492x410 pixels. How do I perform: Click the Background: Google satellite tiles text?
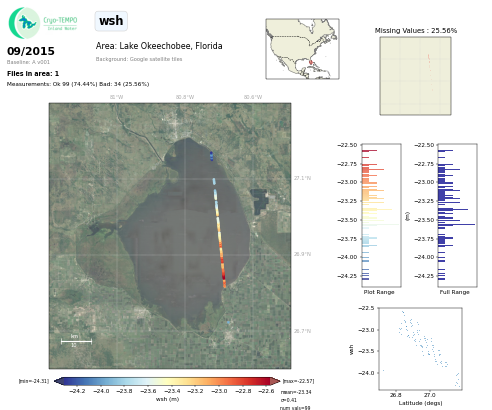pos(139,59)
